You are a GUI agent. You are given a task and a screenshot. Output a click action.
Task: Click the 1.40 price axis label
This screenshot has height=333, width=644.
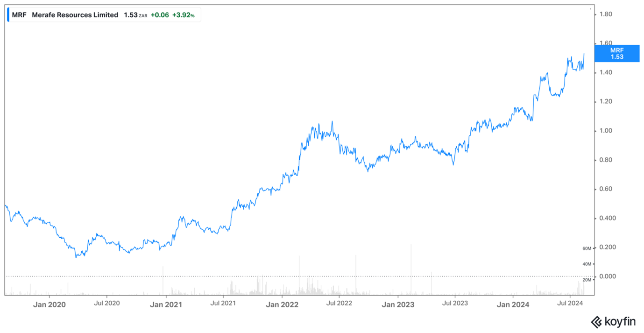(606, 72)
